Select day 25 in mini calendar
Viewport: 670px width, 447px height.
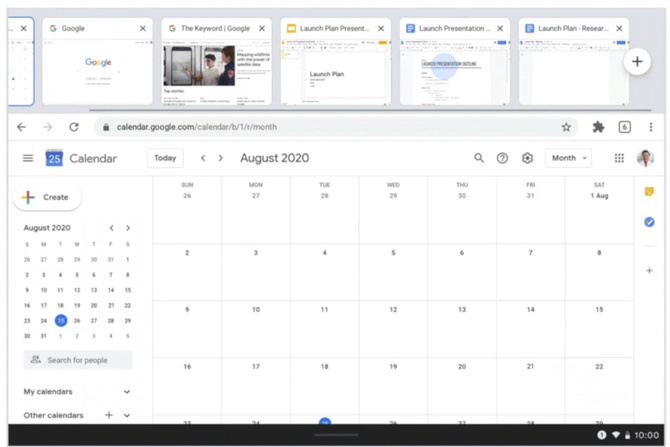61,321
